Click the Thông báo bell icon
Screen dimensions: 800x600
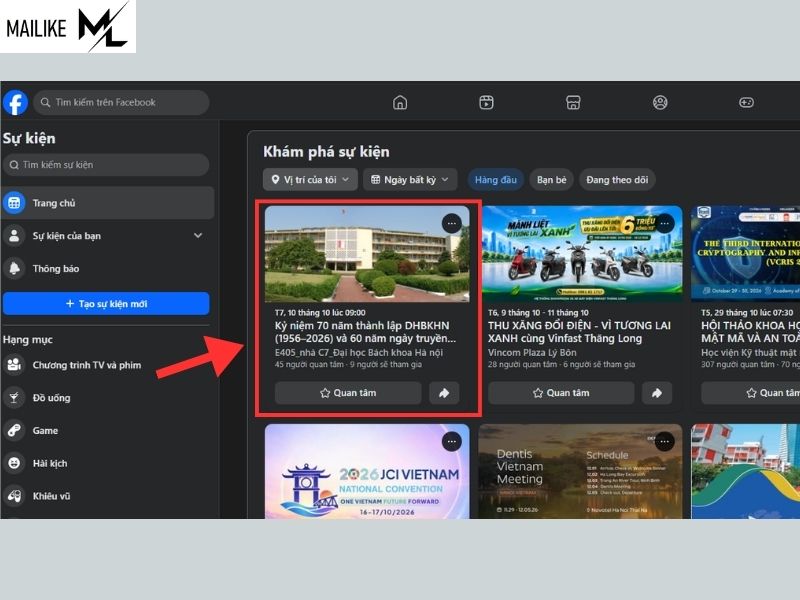(x=14, y=268)
